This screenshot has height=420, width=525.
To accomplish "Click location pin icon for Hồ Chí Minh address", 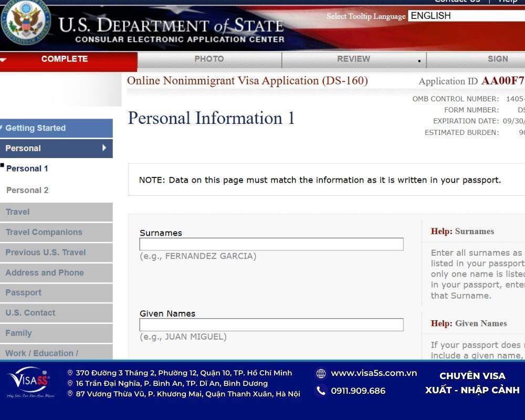I will (70, 373).
